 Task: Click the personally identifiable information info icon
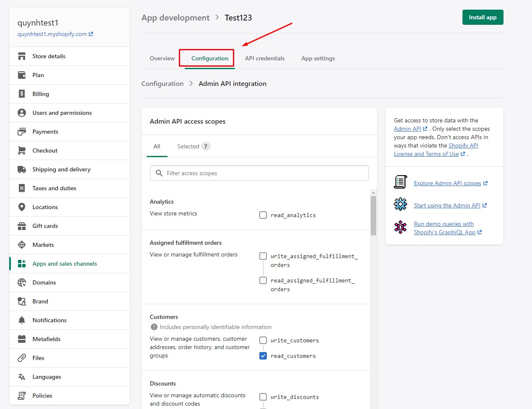[x=154, y=327]
